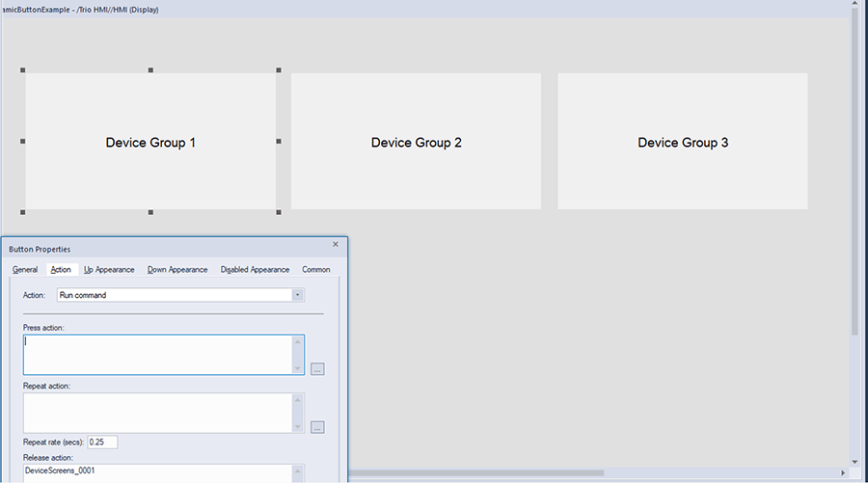Click the display scroll right arrow
Image resolution: width=868 pixels, height=483 pixels.
tap(843, 473)
